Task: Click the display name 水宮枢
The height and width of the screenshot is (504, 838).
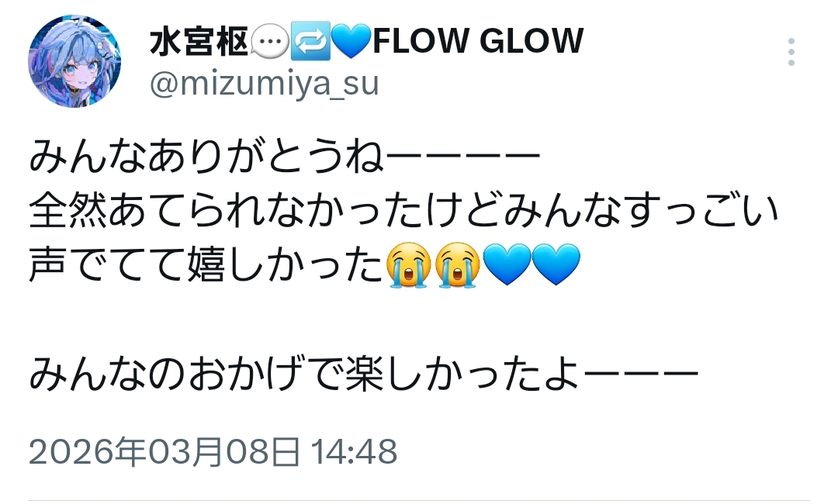Action: [199, 42]
